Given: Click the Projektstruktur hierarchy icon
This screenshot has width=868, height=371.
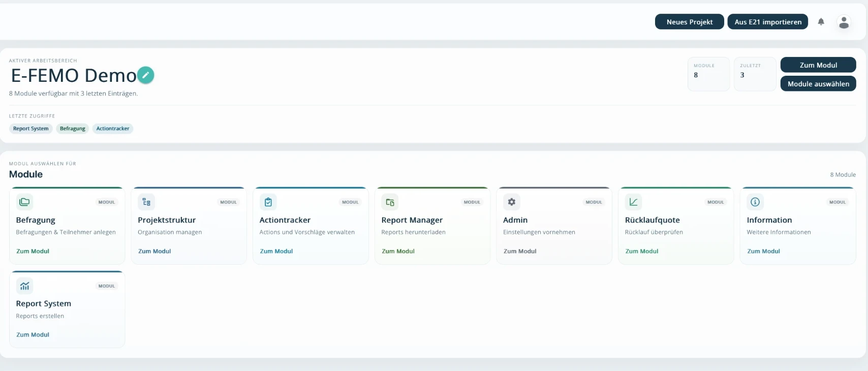Looking at the screenshot, I should pos(146,202).
